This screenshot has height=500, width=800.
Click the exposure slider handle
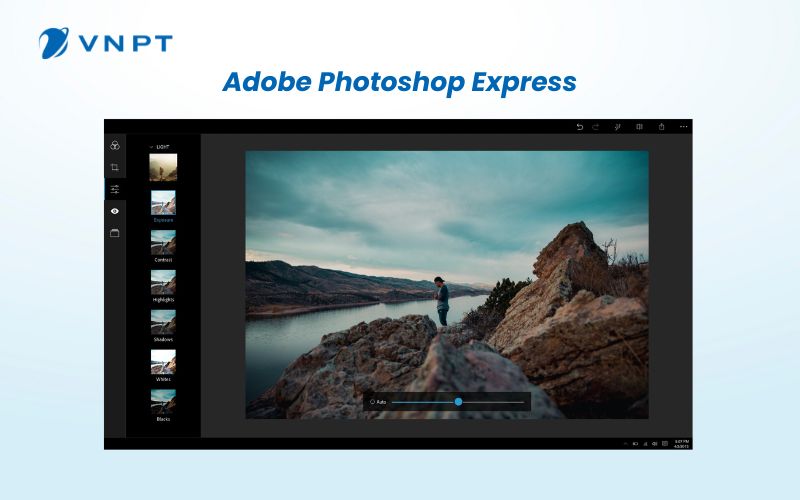pyautogui.click(x=458, y=402)
